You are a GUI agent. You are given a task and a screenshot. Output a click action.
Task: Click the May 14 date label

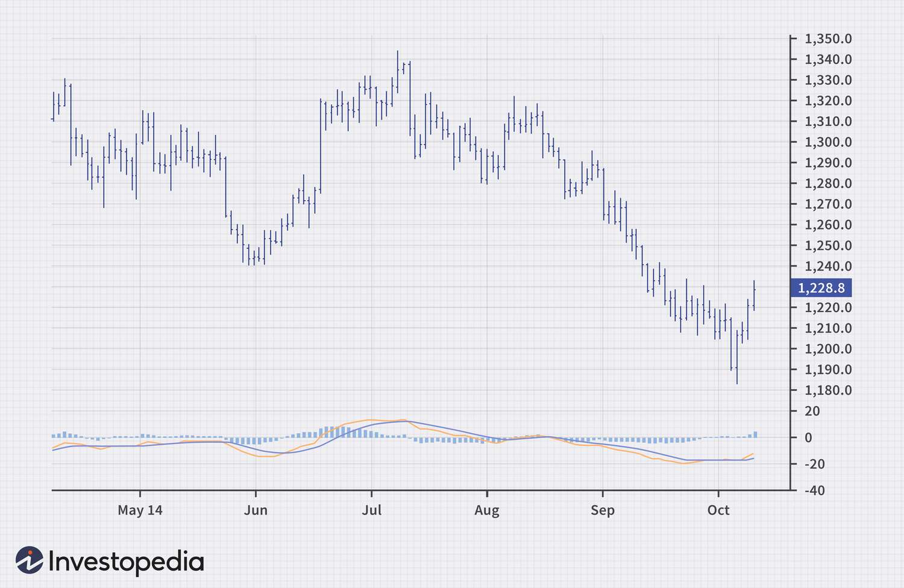tap(140, 510)
